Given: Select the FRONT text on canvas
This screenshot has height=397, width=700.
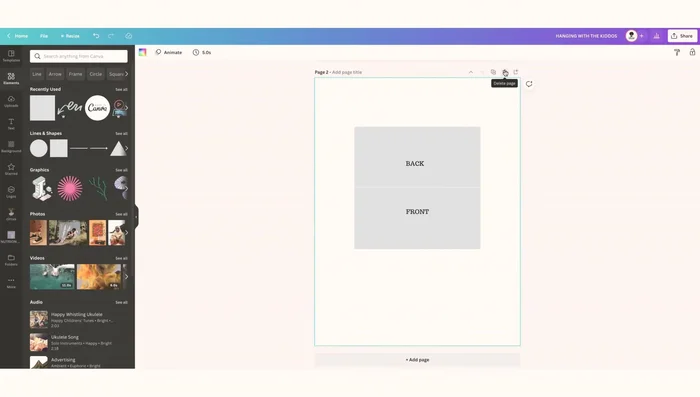Looking at the screenshot, I should point(417,212).
